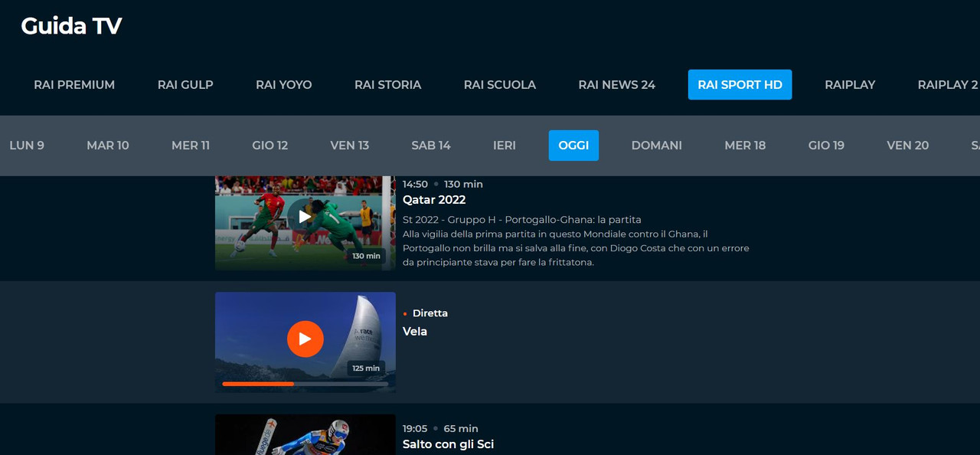Open the Qatar 2022 programme title
The height and width of the screenshot is (455, 980).
click(x=434, y=200)
